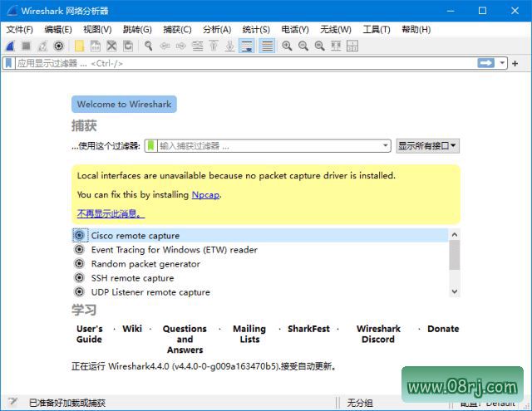Open the Mailing Lists link
This screenshot has width=532, height=411.
click(x=249, y=334)
